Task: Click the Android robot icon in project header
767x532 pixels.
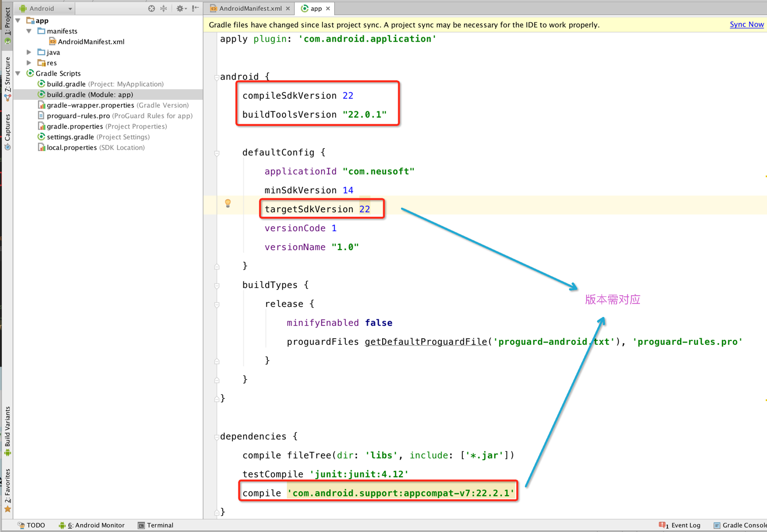Action: click(23, 8)
